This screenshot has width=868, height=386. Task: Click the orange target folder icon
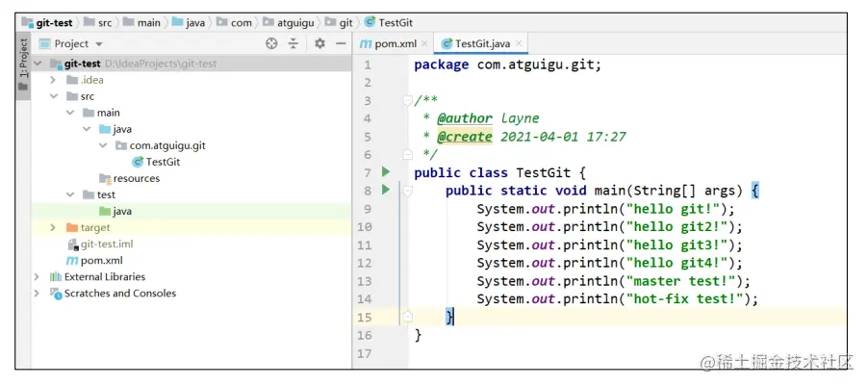(x=72, y=227)
